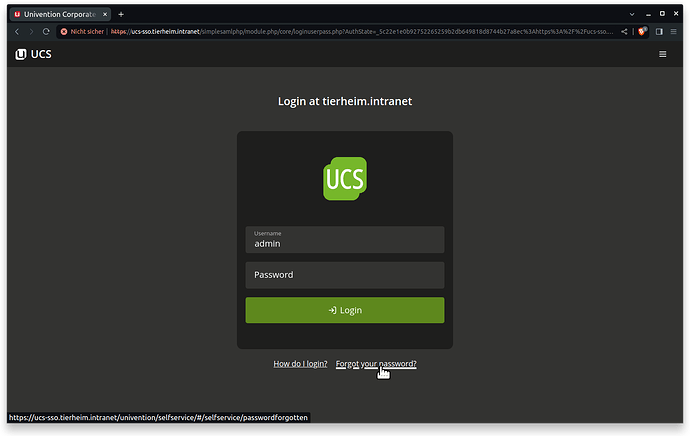
Task: Click the UCS logo in header
Action: [x=33, y=54]
